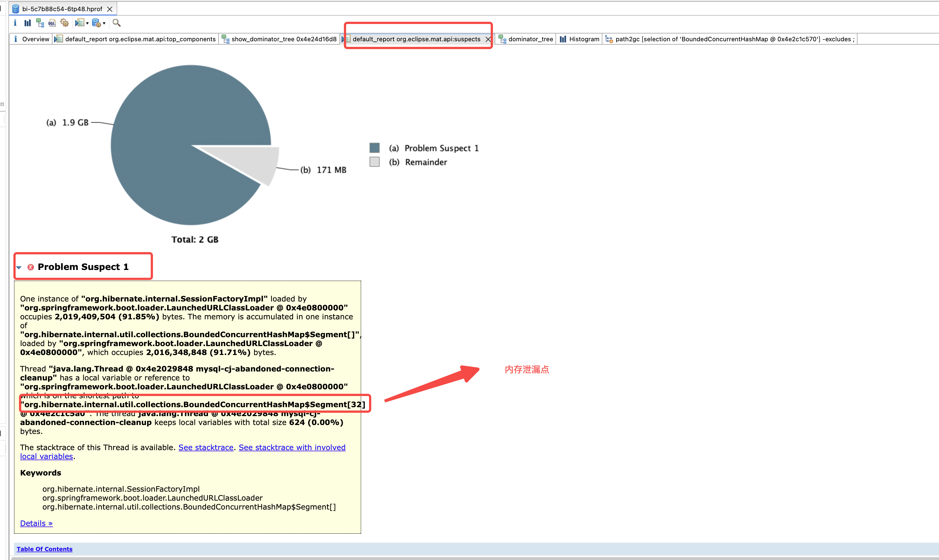The height and width of the screenshot is (560, 939).
Task: Open the Details » link
Action: [x=36, y=523]
